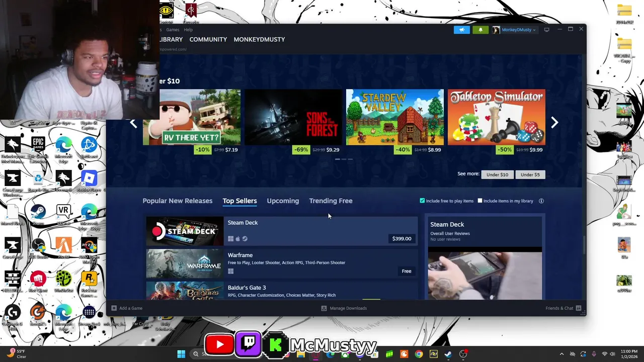Click Add a Game
The image size is (644, 362).
(x=127, y=308)
